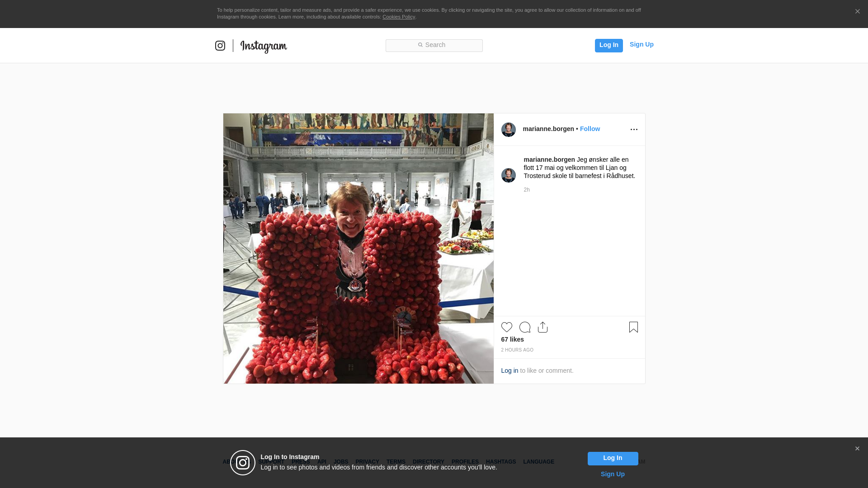Open marianne.borgen profile picture in post header
Image resolution: width=868 pixels, height=488 pixels.
tap(509, 130)
